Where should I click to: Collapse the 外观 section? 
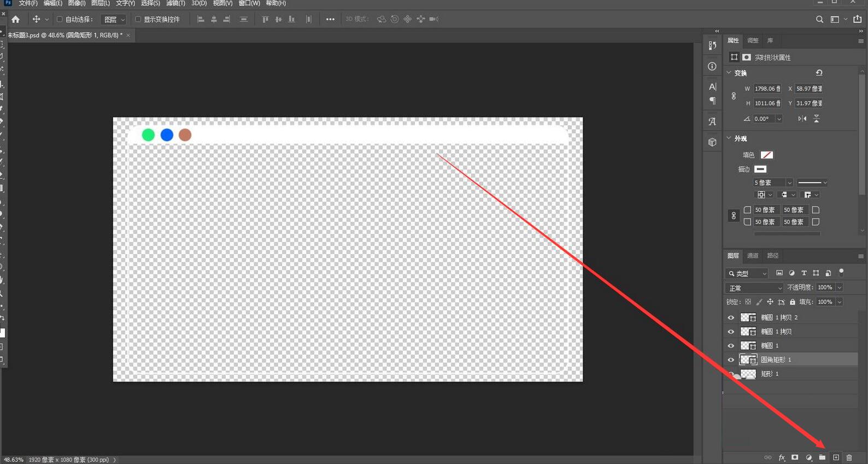tap(729, 138)
